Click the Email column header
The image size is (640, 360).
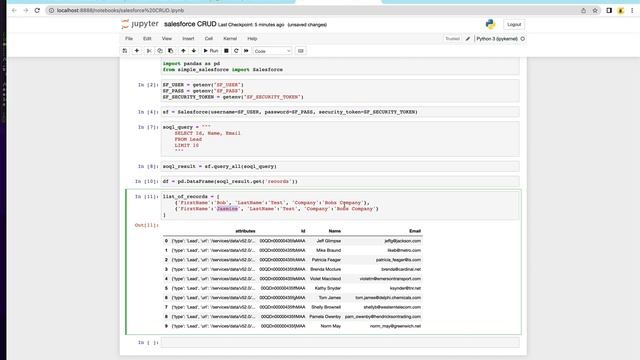(x=415, y=231)
